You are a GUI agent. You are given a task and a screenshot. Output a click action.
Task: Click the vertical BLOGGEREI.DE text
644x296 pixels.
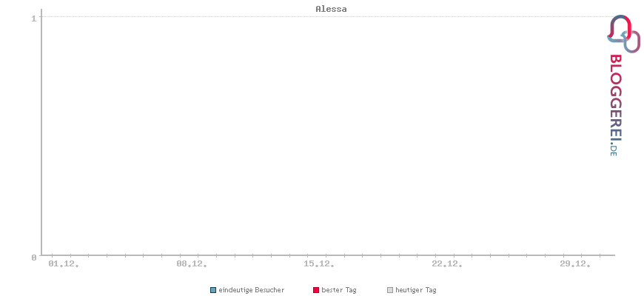coord(614,104)
